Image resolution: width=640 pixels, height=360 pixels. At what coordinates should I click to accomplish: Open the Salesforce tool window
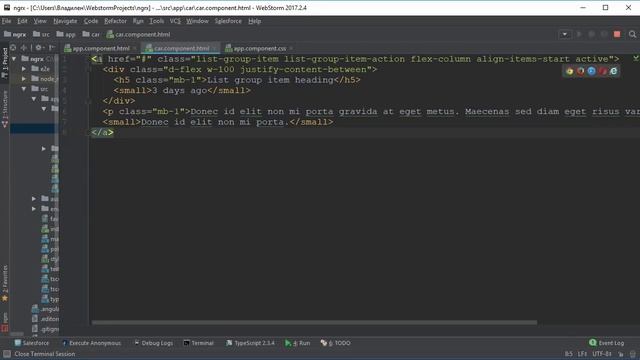coord(32,343)
